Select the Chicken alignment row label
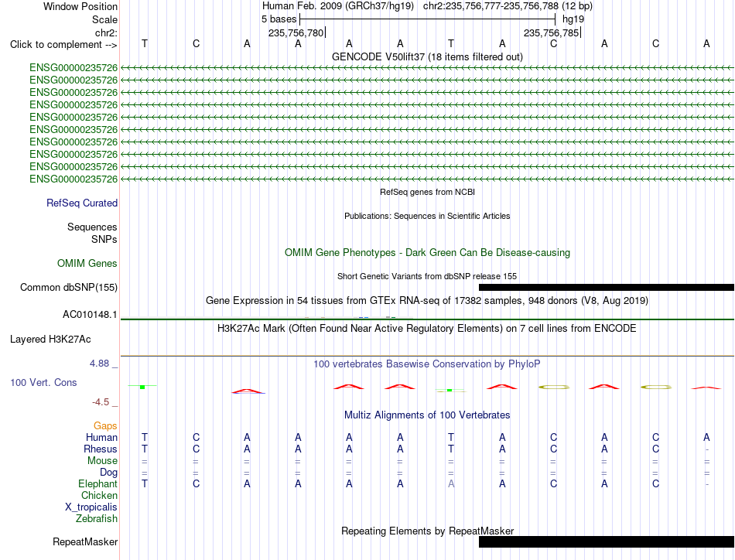 [99, 495]
